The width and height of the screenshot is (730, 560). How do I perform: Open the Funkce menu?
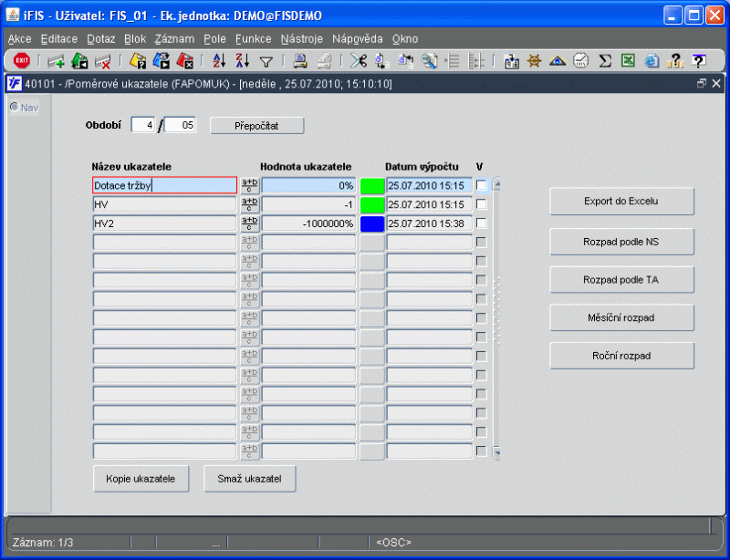point(254,39)
